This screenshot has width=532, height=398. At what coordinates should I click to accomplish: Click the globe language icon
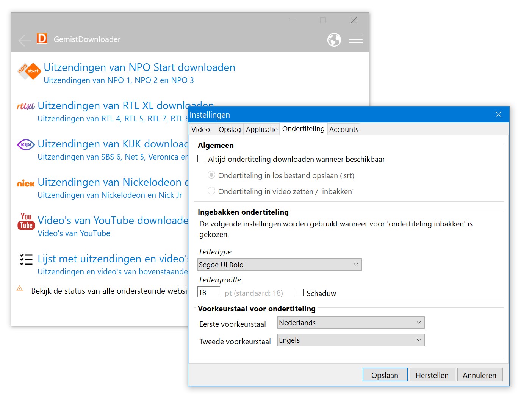point(334,39)
